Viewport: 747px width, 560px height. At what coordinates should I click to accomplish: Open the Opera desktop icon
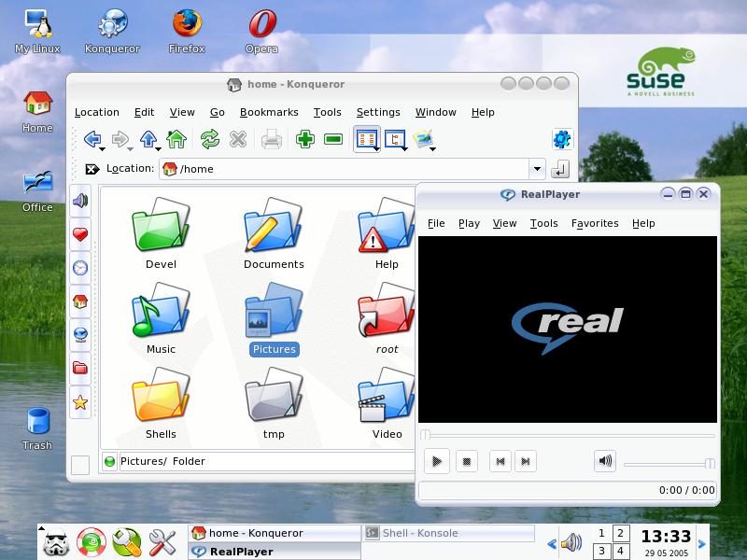[262, 31]
